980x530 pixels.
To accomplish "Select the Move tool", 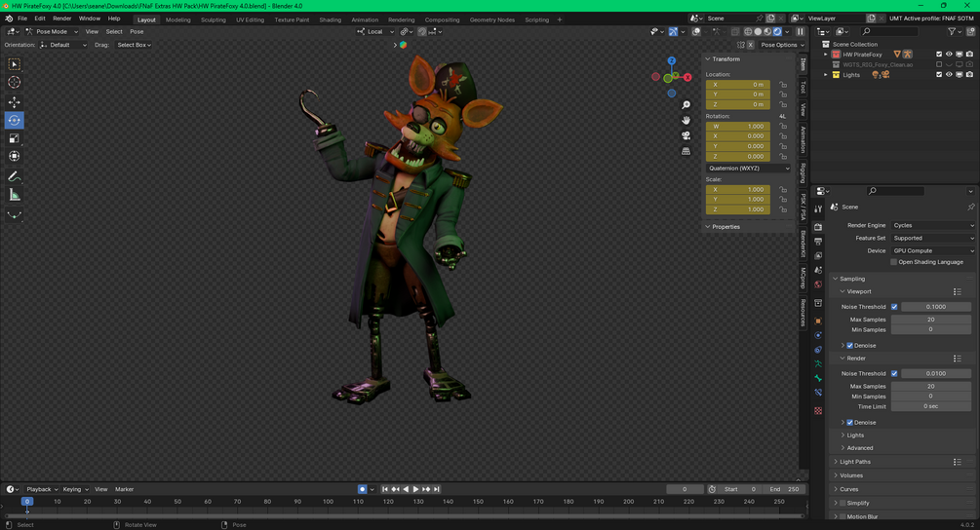I will 14,102.
